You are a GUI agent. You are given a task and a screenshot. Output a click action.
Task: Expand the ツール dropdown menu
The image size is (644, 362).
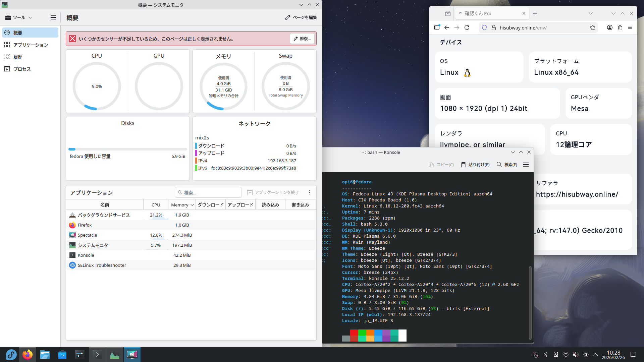pos(19,17)
